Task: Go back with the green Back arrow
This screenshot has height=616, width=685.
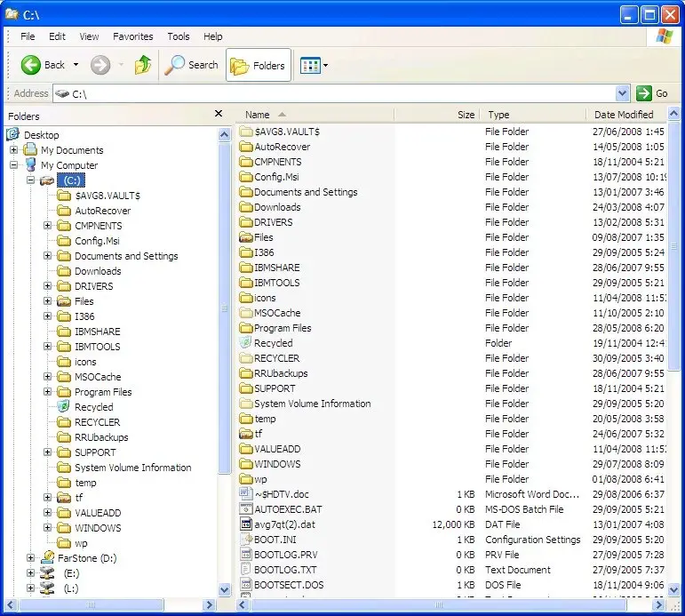Action: click(x=31, y=65)
